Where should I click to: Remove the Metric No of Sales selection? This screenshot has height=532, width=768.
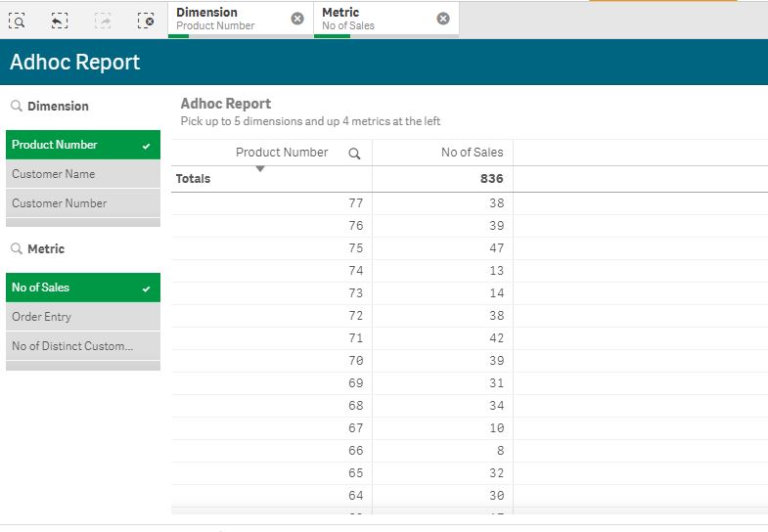coord(443,19)
